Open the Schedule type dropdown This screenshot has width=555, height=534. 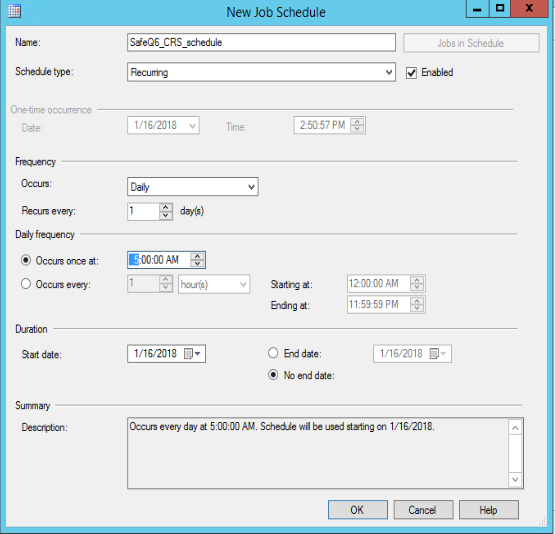261,72
